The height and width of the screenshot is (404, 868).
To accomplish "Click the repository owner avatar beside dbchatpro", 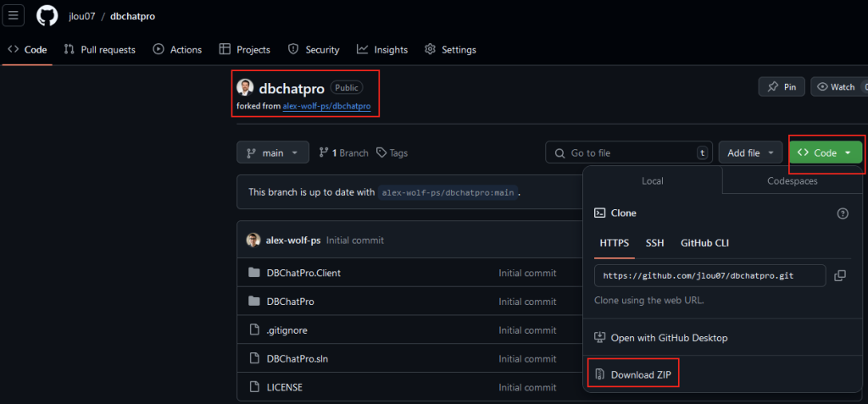I will coord(245,87).
